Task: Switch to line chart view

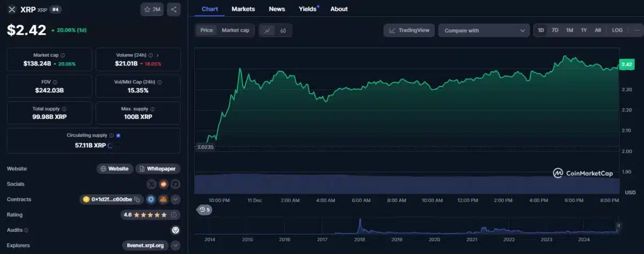Action: click(x=267, y=31)
